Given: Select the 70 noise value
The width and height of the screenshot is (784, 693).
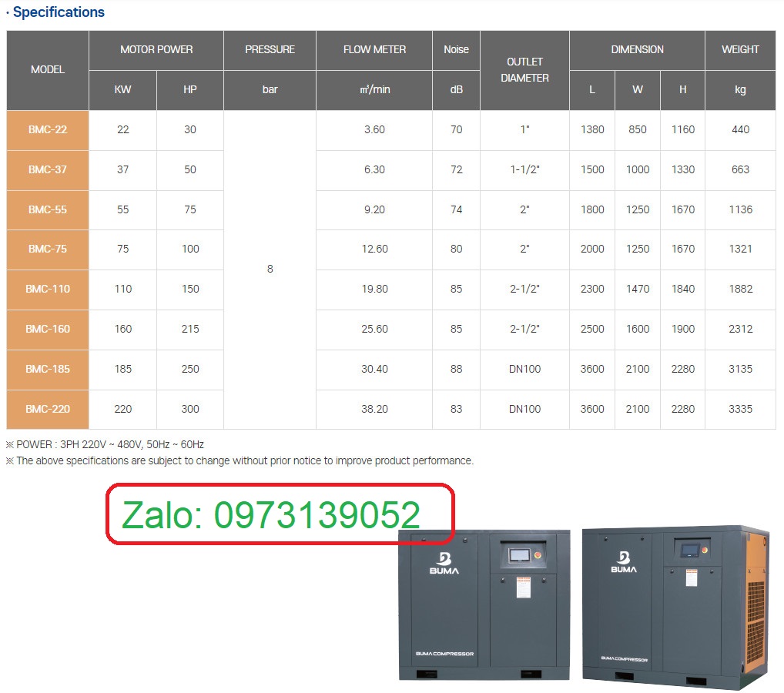Looking at the screenshot, I should point(456,129).
